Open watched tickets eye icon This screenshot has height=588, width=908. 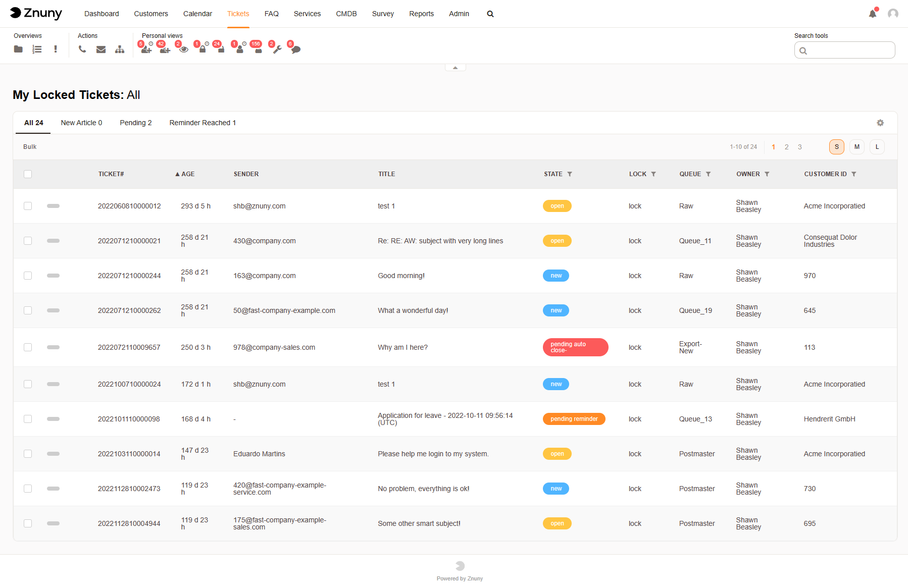(184, 49)
